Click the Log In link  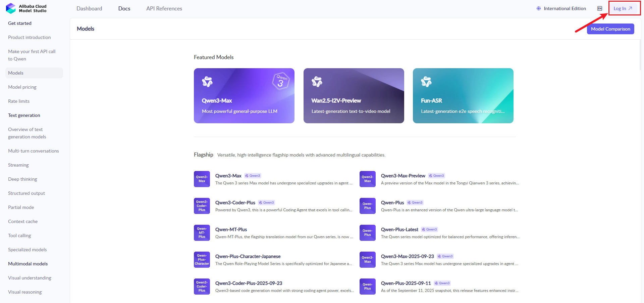tap(623, 8)
